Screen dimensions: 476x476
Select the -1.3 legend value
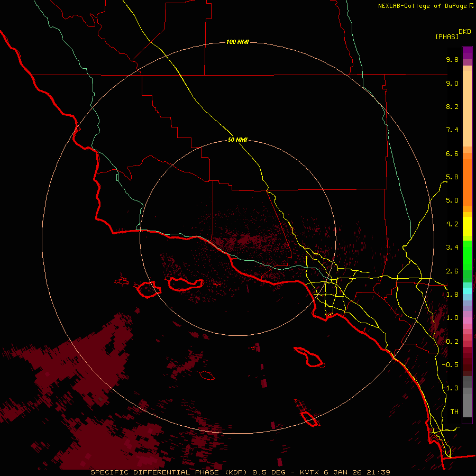click(450, 388)
